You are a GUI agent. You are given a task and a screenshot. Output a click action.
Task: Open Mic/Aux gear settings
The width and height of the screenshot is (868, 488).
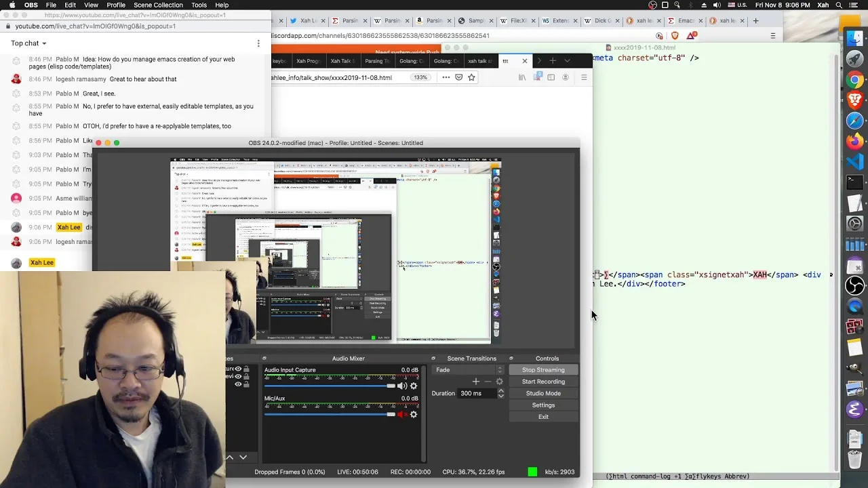[x=414, y=414]
